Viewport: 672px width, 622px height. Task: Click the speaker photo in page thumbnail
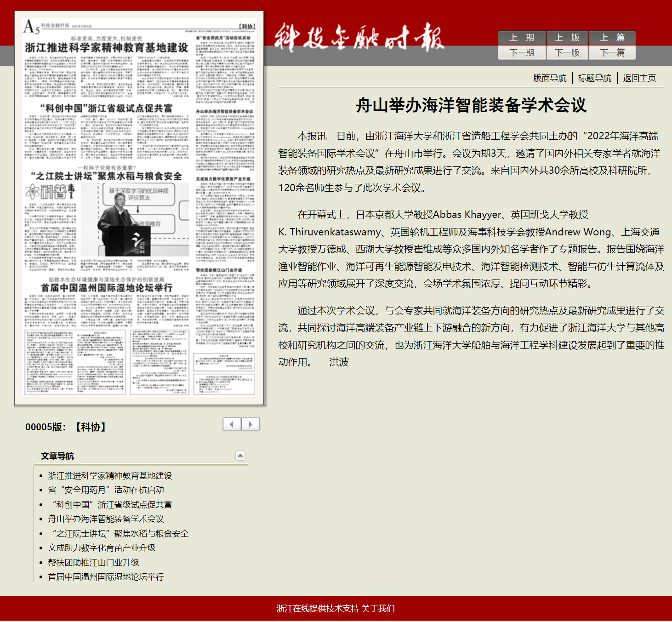tap(135, 220)
